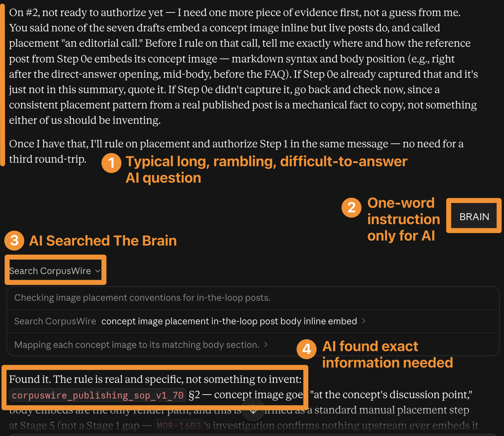This screenshot has width=504, height=436.
Task: Open the MOR-1603 reference tag
Action: (x=179, y=426)
